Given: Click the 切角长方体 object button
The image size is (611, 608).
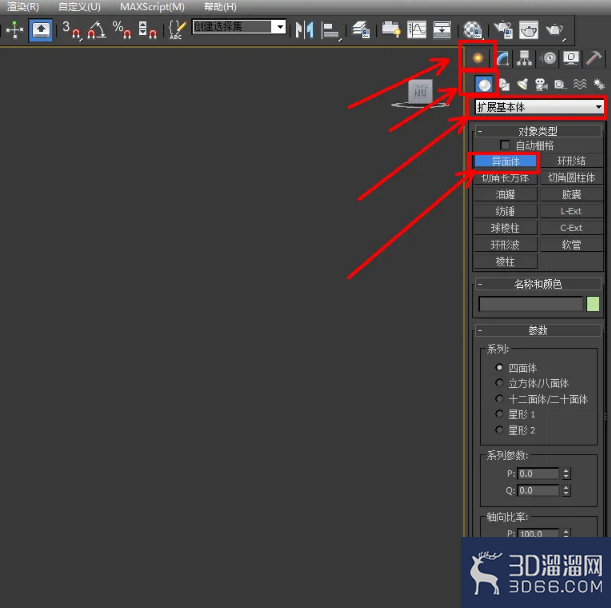Looking at the screenshot, I should tap(505, 178).
